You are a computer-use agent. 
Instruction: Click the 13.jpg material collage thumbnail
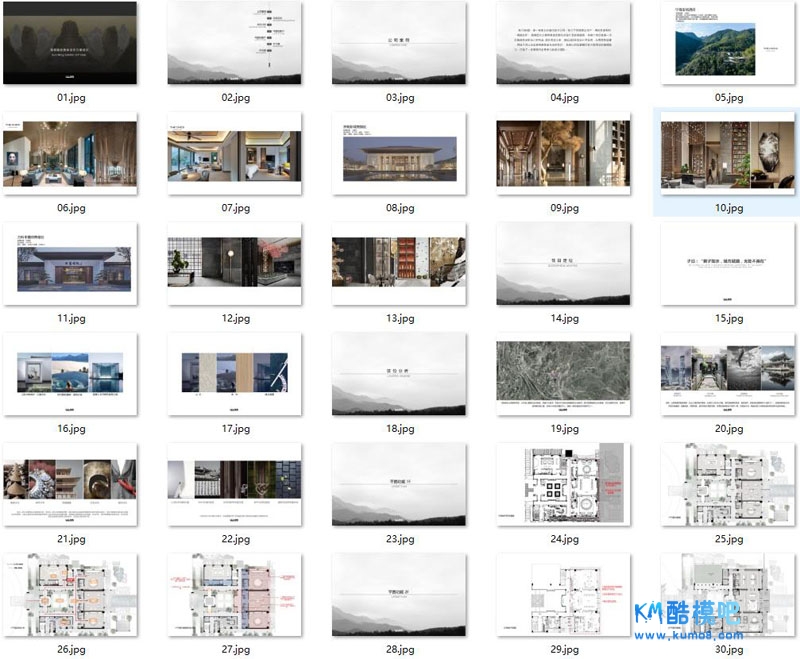click(398, 264)
